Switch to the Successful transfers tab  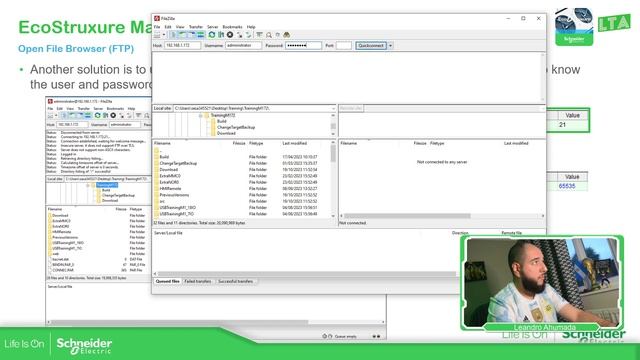tap(236, 282)
